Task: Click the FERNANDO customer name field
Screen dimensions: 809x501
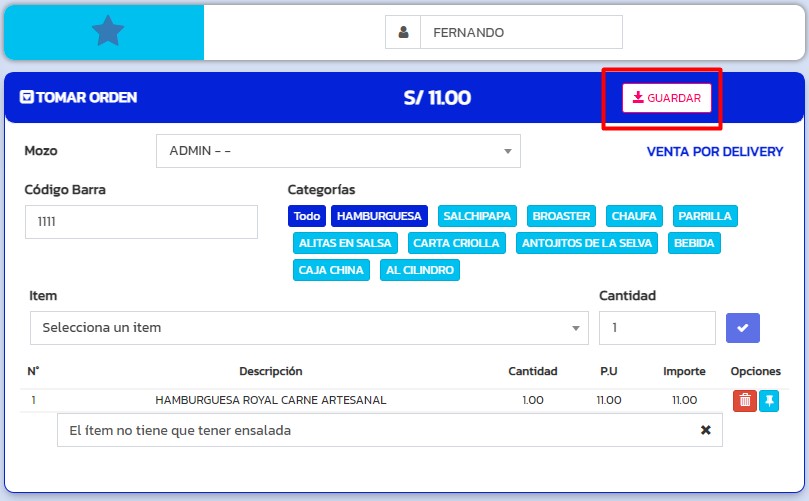Action: [520, 32]
